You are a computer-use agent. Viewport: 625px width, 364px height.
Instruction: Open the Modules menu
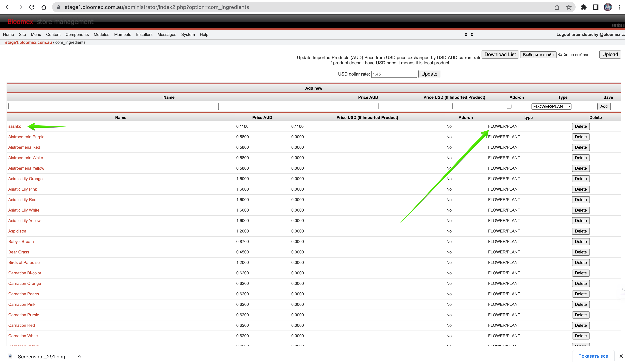101,34
